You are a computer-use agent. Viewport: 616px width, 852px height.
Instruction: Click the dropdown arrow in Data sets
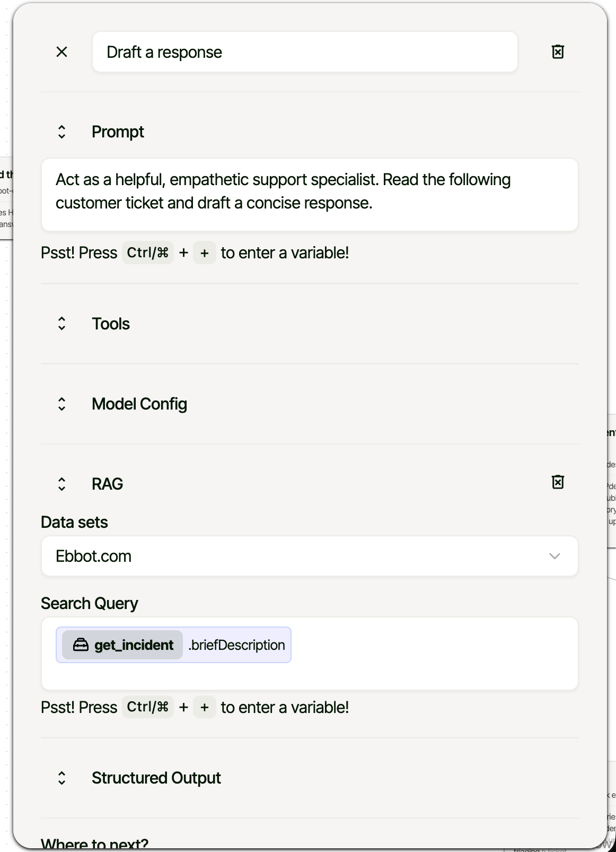555,557
